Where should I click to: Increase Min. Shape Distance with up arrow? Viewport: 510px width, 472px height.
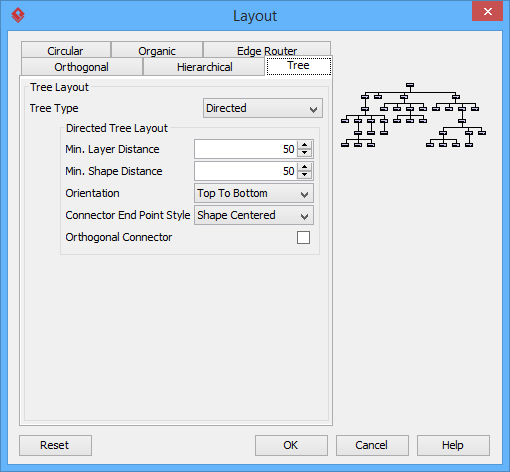click(x=304, y=167)
